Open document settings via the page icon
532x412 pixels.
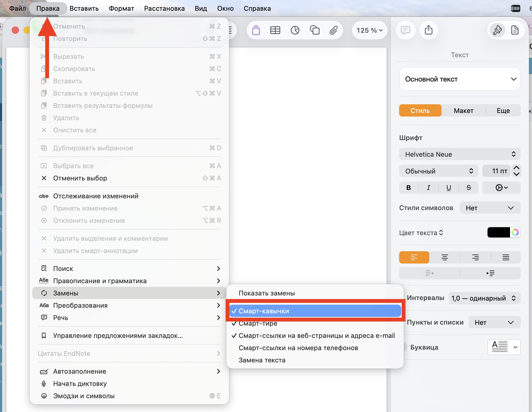[515, 30]
